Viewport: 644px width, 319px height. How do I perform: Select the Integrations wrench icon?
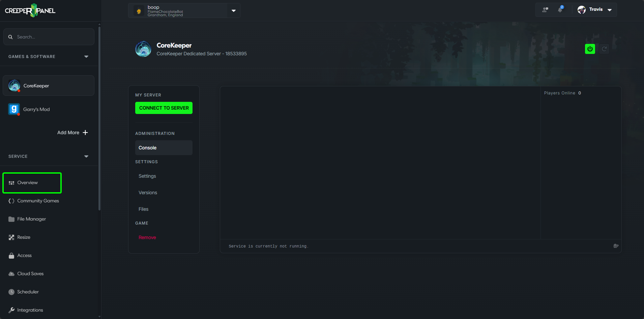pyautogui.click(x=12, y=310)
